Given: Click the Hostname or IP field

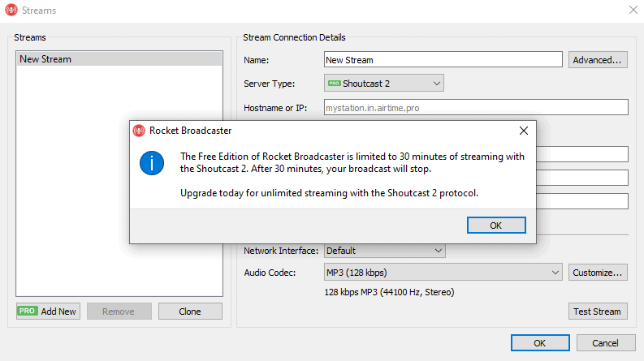Looking at the screenshot, I should 476,107.
